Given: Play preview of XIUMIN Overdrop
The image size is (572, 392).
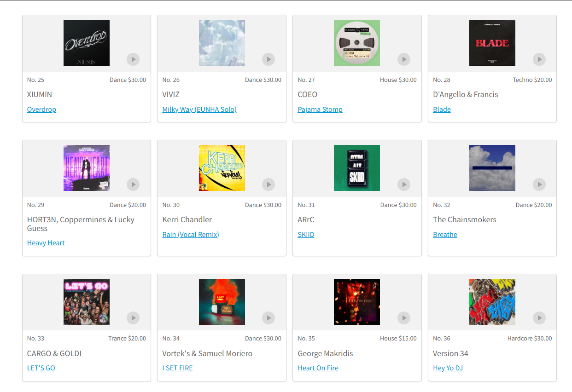Looking at the screenshot, I should point(133,59).
